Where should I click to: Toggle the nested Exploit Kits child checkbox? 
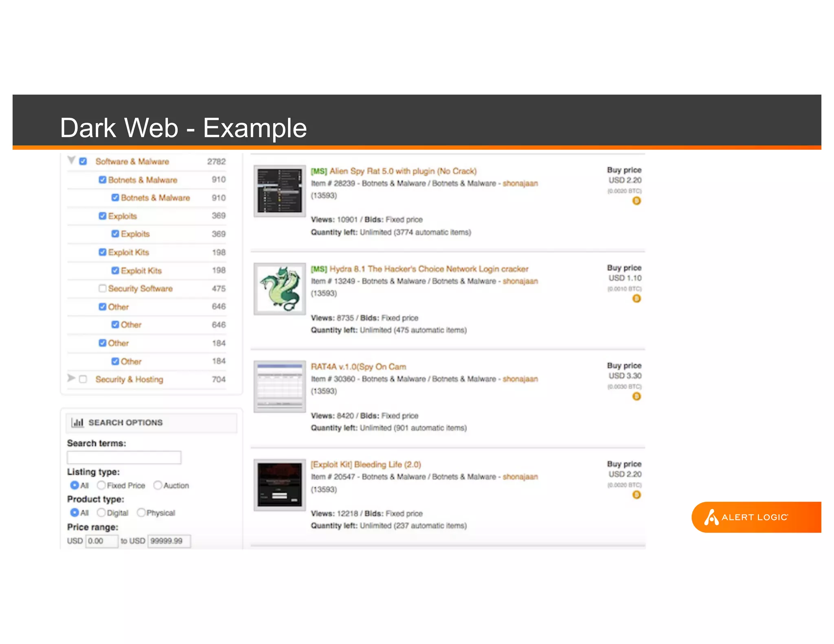pos(115,270)
